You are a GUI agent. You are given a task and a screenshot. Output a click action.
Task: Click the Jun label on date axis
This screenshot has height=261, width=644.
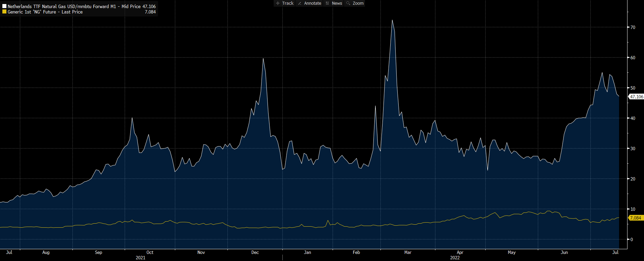point(564,252)
